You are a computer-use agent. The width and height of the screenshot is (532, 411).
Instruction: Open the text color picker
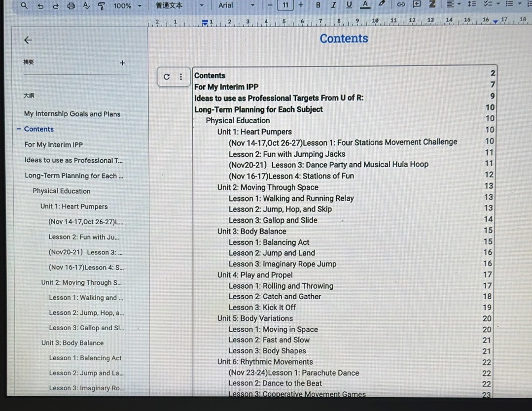pos(365,5)
